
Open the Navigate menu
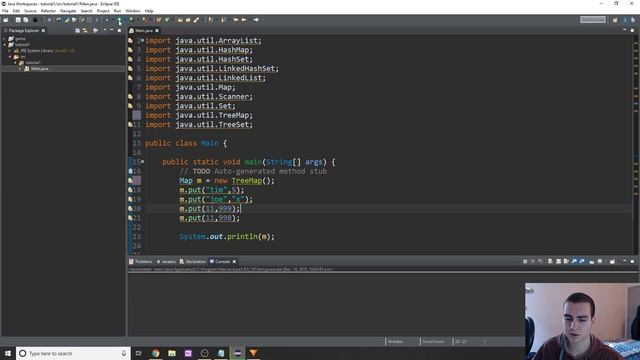68,11
